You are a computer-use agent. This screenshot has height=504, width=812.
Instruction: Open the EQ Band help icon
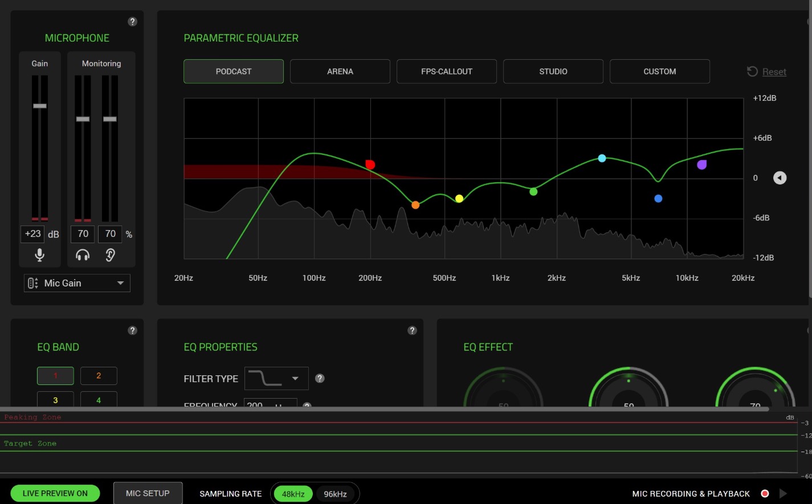(x=132, y=330)
